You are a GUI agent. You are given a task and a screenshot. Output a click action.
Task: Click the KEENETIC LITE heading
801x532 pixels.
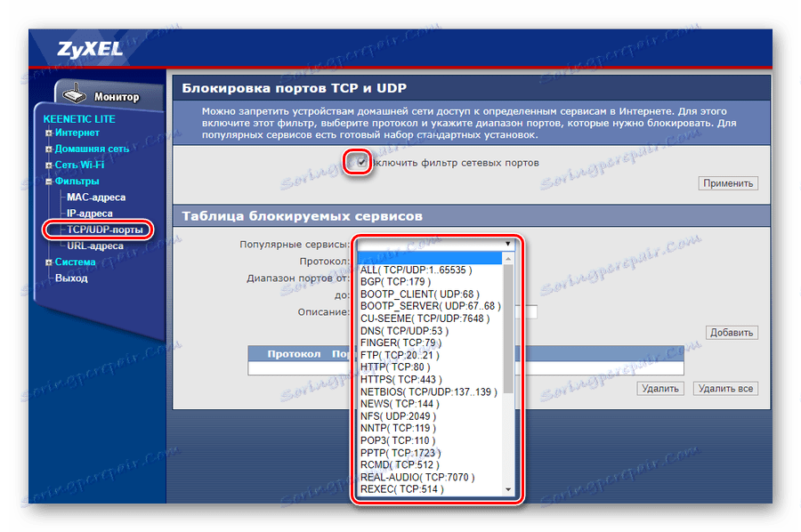tap(79, 119)
